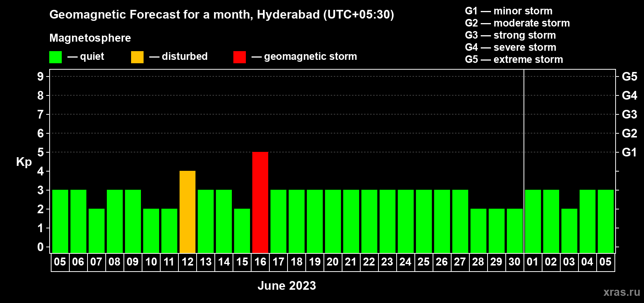Click the green bar above date 25
The width and height of the screenshot is (644, 303).
click(x=424, y=221)
